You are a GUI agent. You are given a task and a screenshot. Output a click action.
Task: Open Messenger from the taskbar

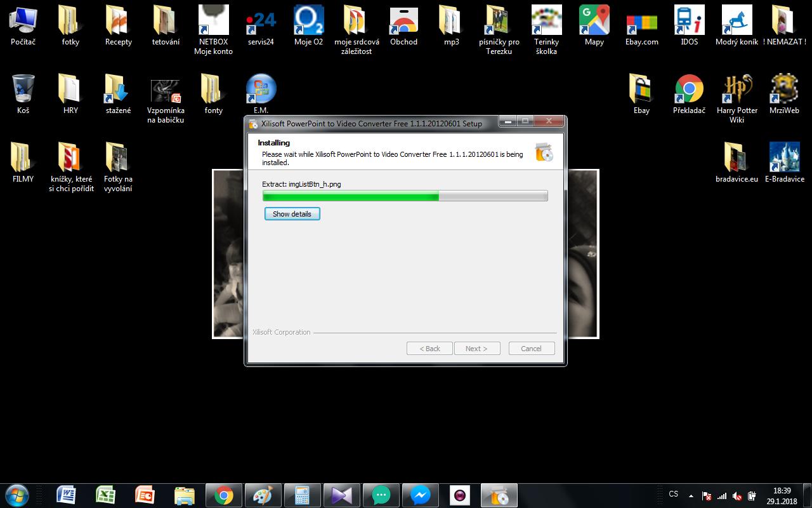tap(420, 495)
